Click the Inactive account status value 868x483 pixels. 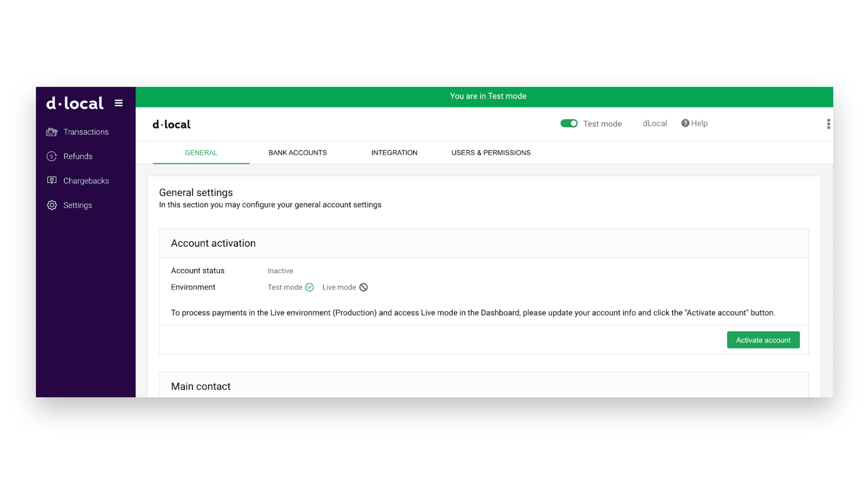280,271
